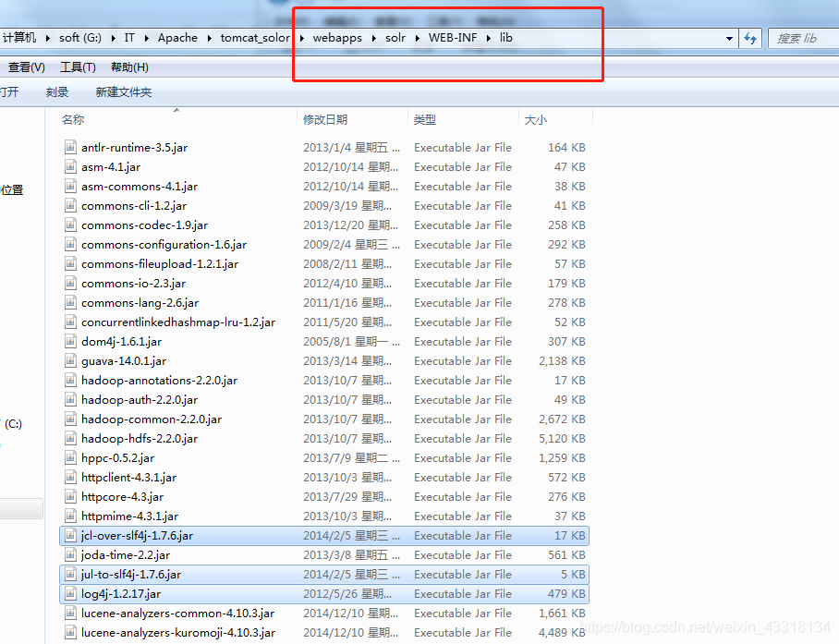Image resolution: width=839 pixels, height=644 pixels.
Task: Expand the arrow after tomcat_solor breadcrumb
Action: (302, 38)
